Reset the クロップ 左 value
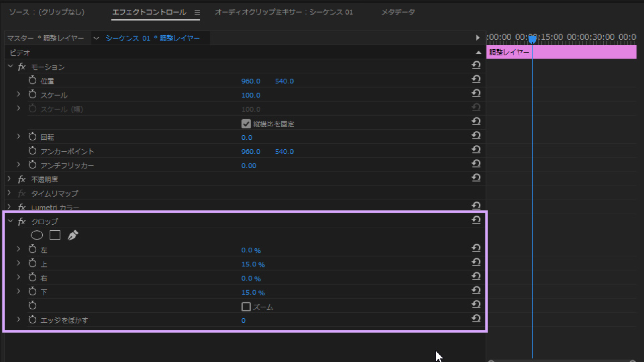Screen dimensions: 644x362 coord(476,248)
